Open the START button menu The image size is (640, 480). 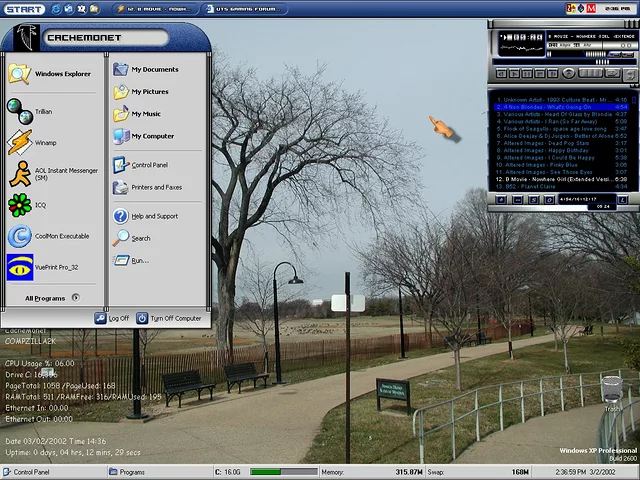pos(23,9)
